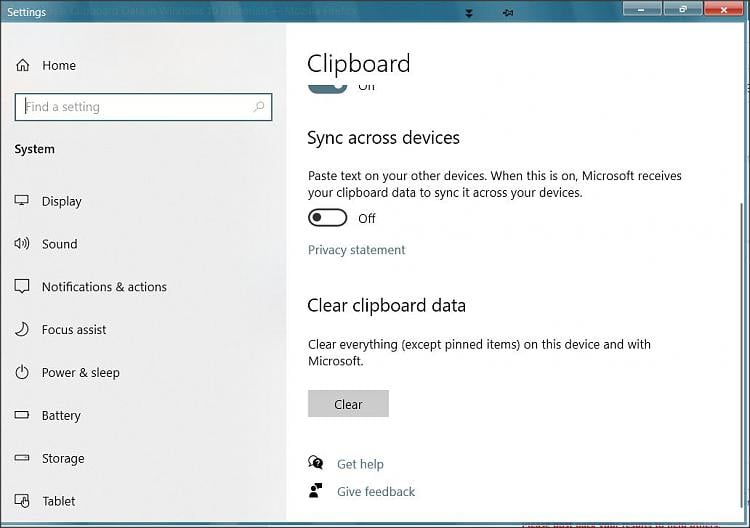Turn on Sync across devices toggle
This screenshot has width=750, height=528.
[x=327, y=218]
